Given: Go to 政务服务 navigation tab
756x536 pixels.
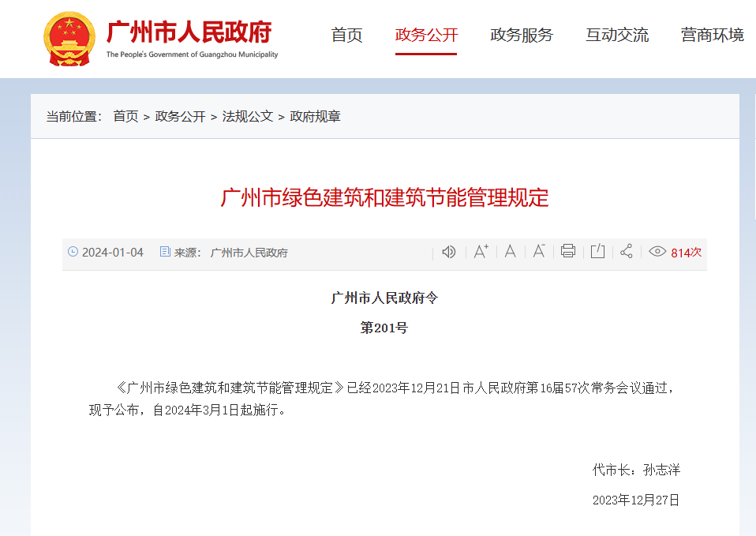Looking at the screenshot, I should pyautogui.click(x=522, y=35).
